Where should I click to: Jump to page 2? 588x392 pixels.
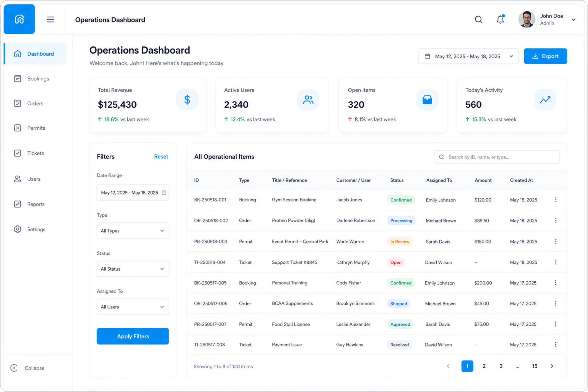[484, 366]
